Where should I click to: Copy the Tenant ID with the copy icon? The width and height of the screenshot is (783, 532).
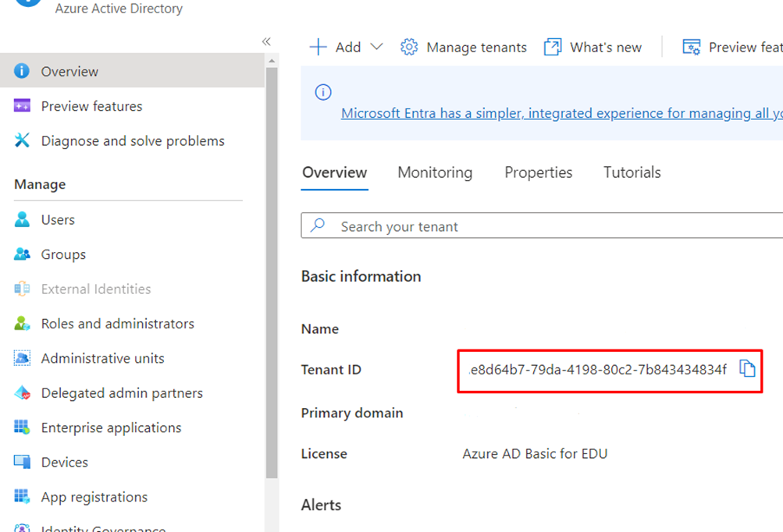(x=747, y=369)
